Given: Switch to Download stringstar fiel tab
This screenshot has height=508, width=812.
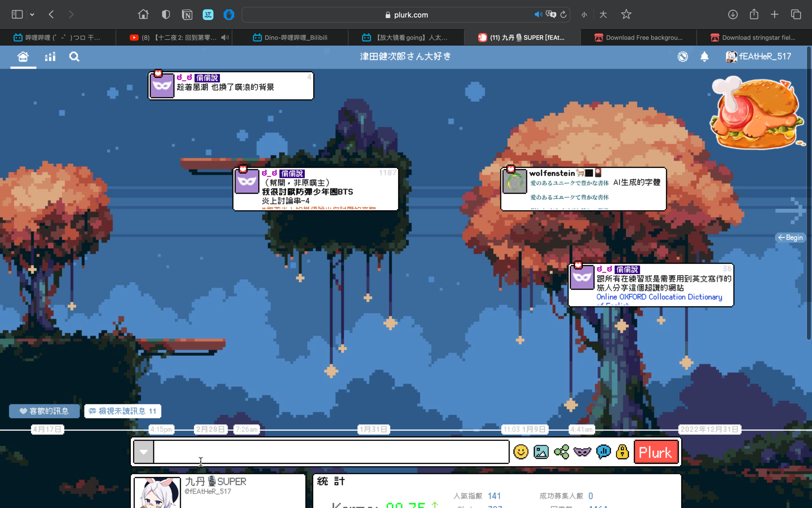Looking at the screenshot, I should (754, 37).
